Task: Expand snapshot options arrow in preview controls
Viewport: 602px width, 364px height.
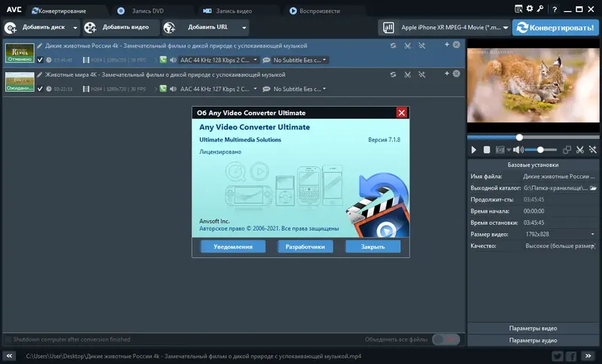Action: pos(509,150)
